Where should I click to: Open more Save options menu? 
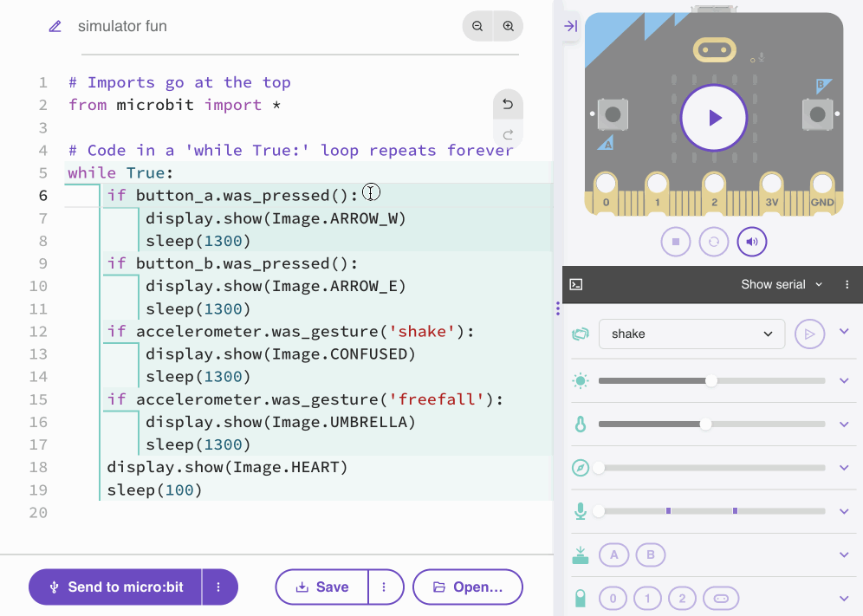pyautogui.click(x=384, y=587)
